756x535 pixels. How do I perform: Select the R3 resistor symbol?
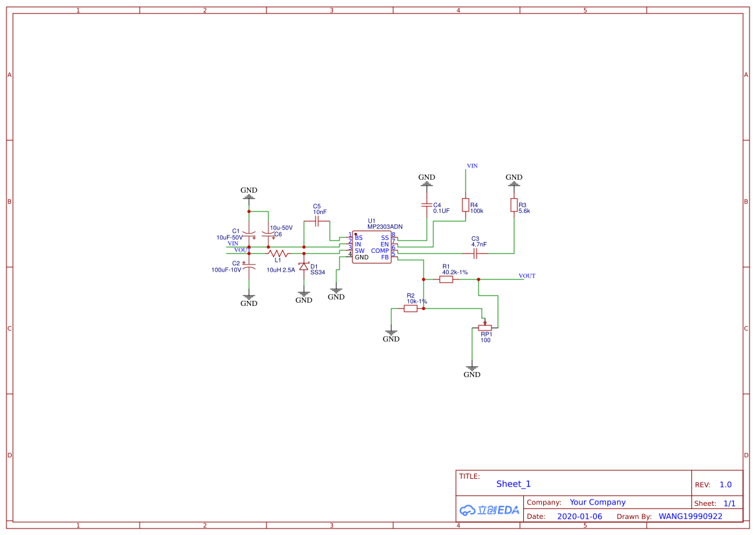click(x=514, y=205)
